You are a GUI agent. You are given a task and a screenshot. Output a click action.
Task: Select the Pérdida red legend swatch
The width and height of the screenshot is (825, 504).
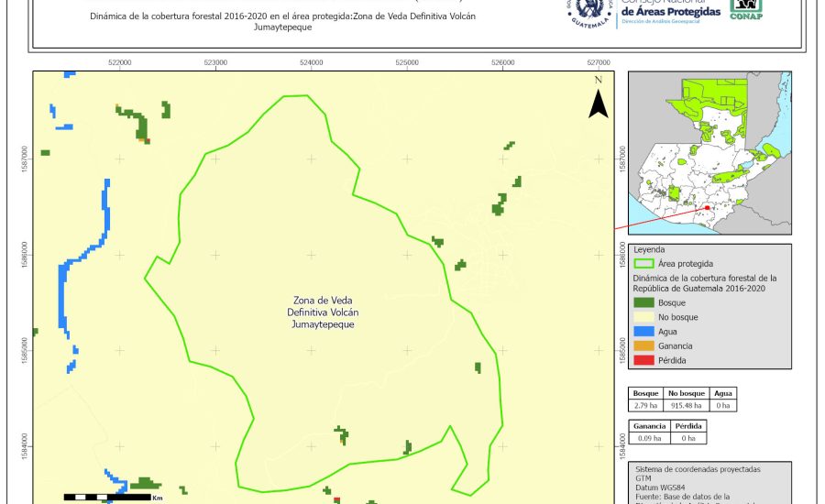click(644, 360)
